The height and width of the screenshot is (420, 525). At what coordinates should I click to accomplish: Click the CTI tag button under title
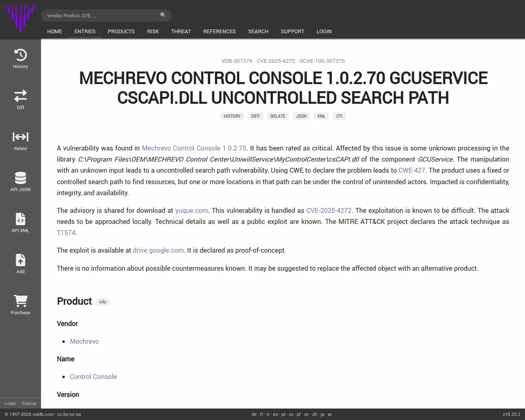click(x=339, y=116)
